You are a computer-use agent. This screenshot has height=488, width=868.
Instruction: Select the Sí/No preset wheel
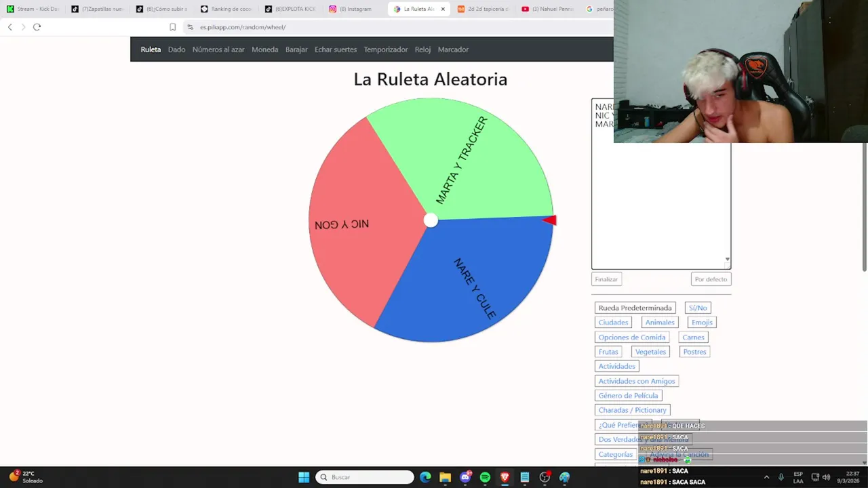tap(697, 308)
